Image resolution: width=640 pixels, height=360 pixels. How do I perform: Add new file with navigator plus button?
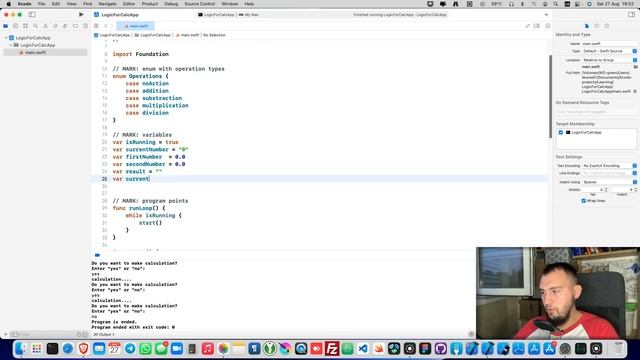coord(6,334)
